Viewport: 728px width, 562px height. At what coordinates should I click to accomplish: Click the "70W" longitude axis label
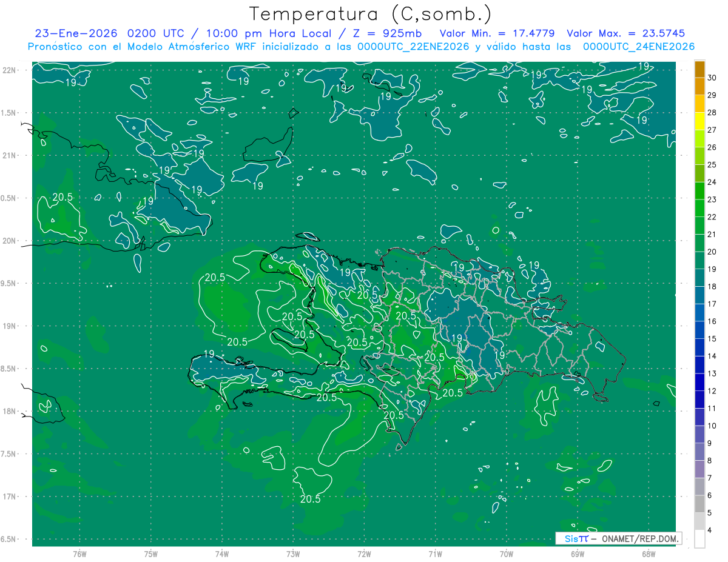pos(506,554)
